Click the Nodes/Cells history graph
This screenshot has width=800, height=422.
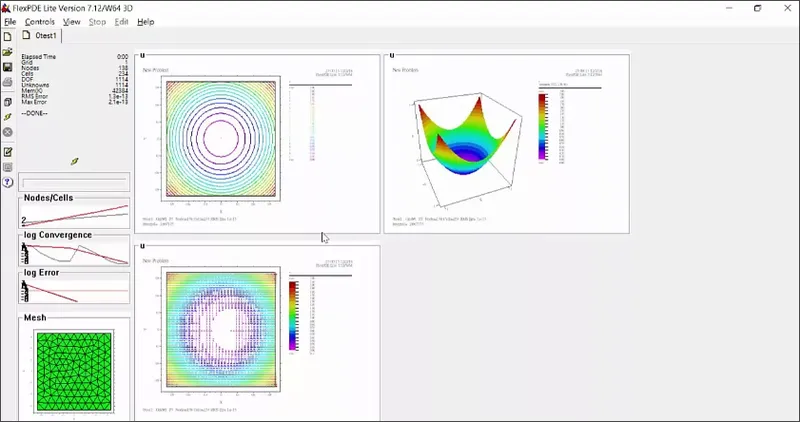click(74, 215)
